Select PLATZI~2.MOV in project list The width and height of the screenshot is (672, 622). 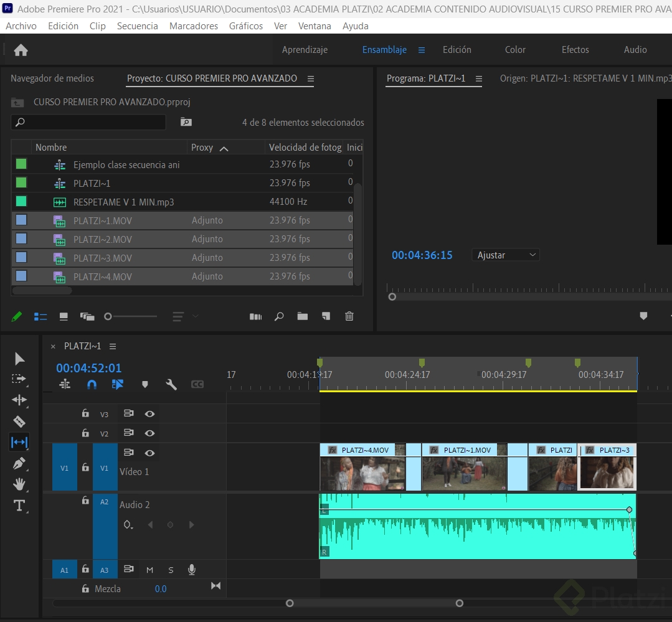point(103,240)
